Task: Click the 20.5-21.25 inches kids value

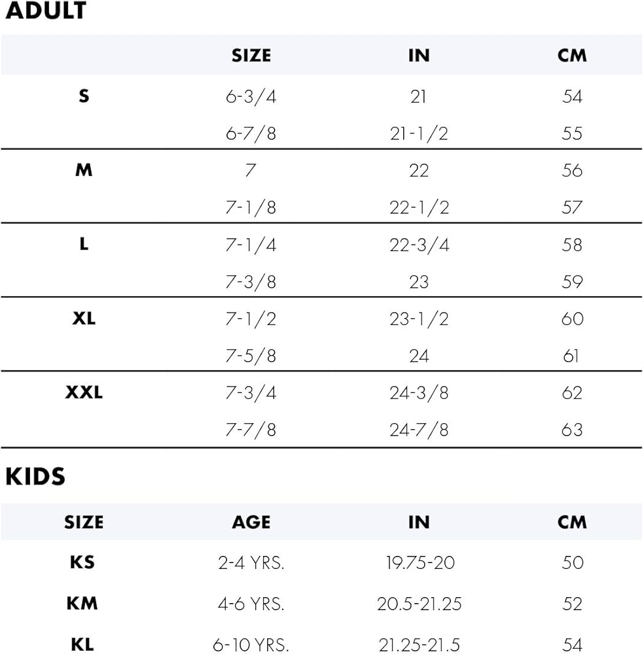Action: point(419,604)
